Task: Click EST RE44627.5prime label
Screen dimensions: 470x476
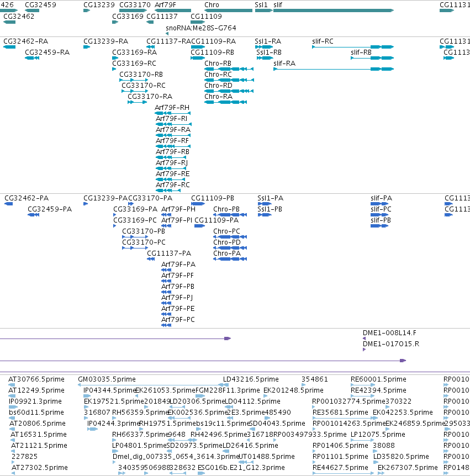Action: (x=340, y=468)
